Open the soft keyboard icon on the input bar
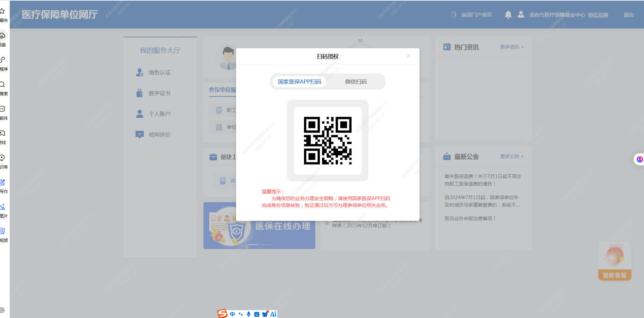The height and width of the screenshot is (318, 644). point(257,314)
